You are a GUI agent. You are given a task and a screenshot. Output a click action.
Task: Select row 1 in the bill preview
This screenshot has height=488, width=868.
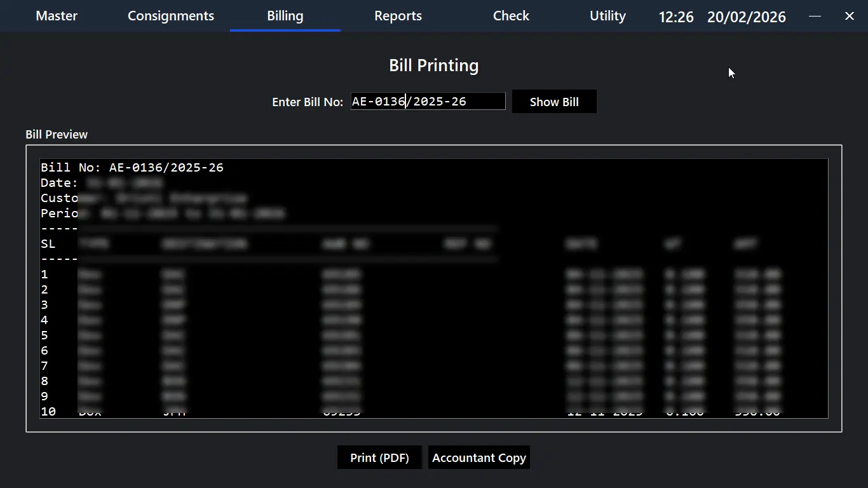pyautogui.click(x=44, y=274)
